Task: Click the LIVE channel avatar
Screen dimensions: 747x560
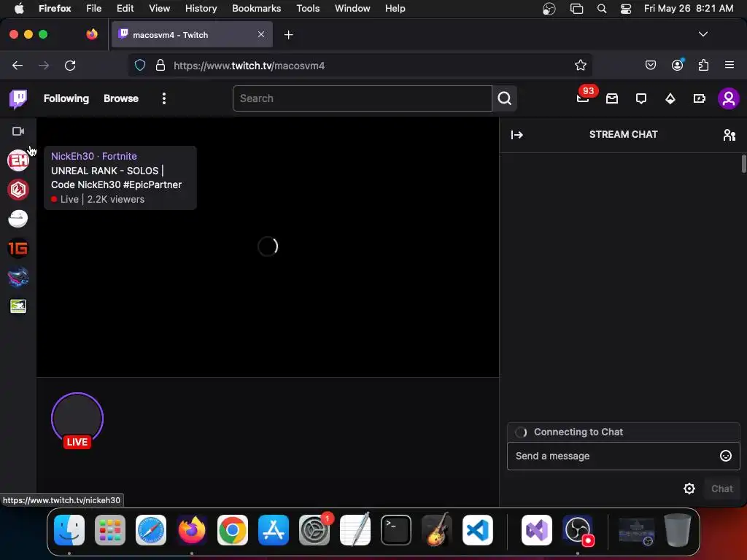Action: point(77,419)
